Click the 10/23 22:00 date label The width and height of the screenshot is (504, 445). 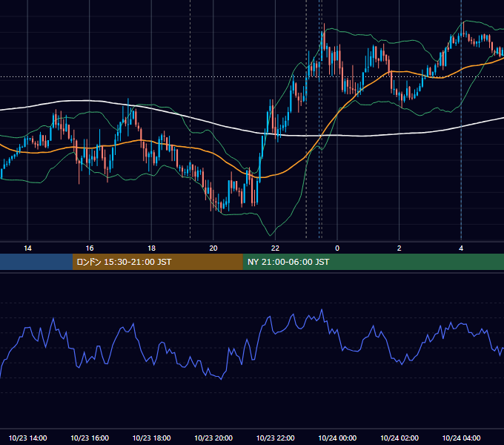[x=275, y=438]
